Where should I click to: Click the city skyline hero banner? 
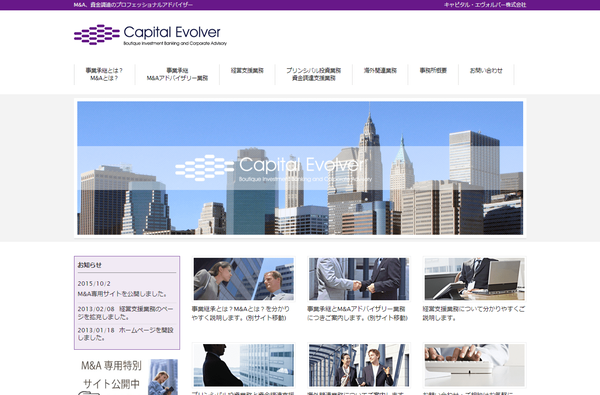300,168
